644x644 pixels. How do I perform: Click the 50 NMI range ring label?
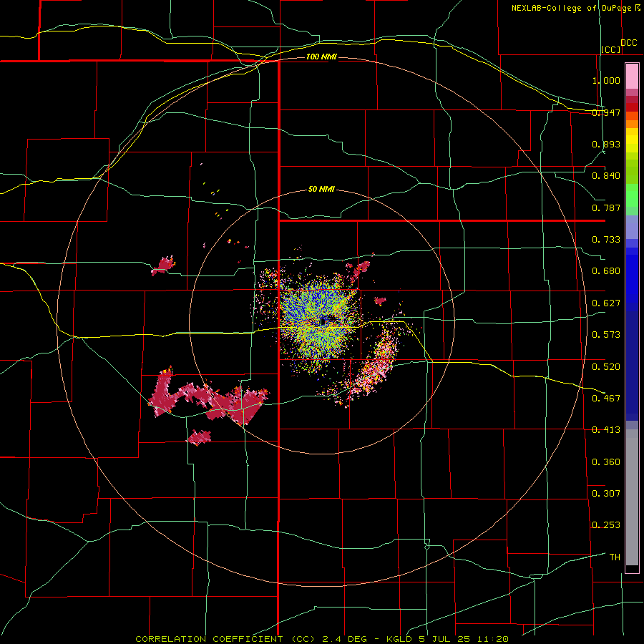(x=321, y=190)
